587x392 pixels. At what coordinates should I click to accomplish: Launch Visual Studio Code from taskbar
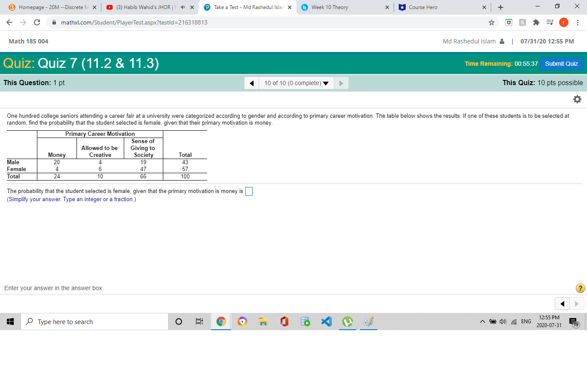pos(327,321)
